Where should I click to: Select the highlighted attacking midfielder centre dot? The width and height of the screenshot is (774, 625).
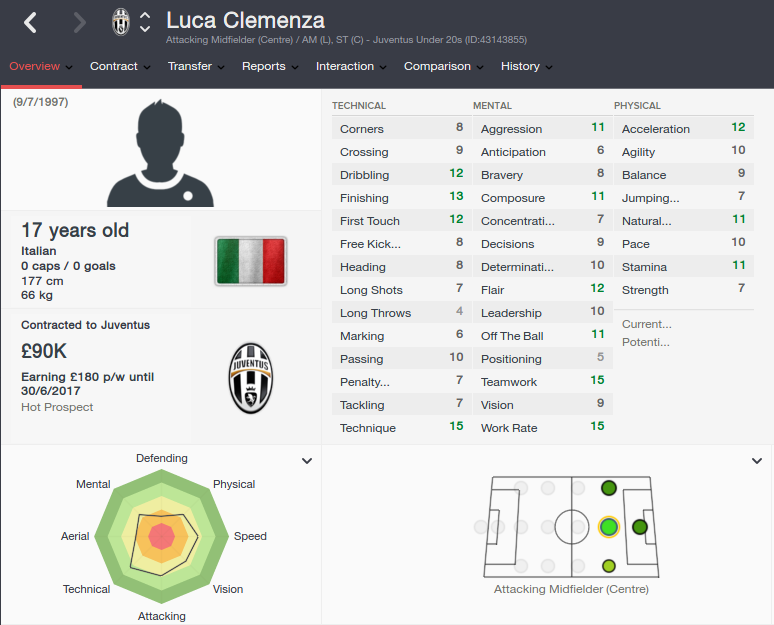pos(609,527)
